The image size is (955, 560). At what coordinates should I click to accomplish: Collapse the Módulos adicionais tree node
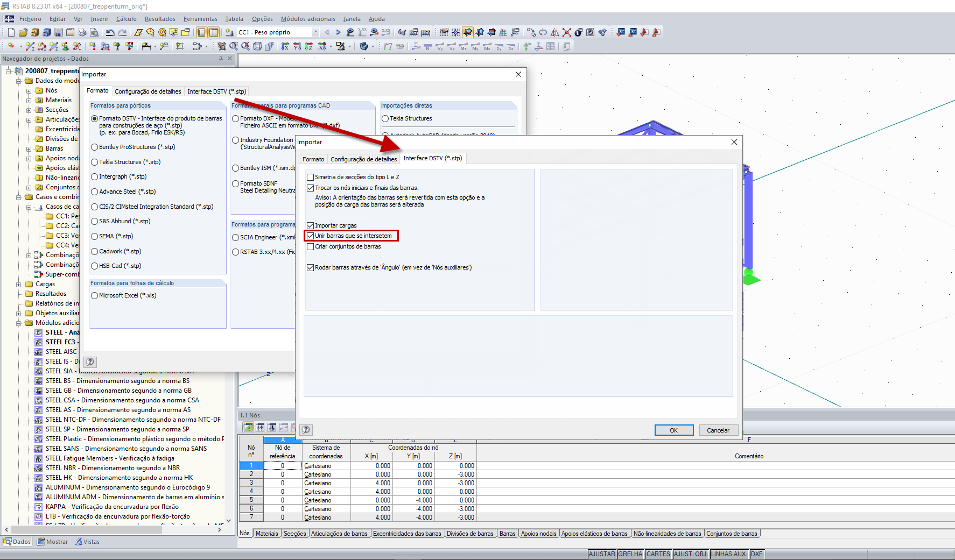pyautogui.click(x=19, y=323)
